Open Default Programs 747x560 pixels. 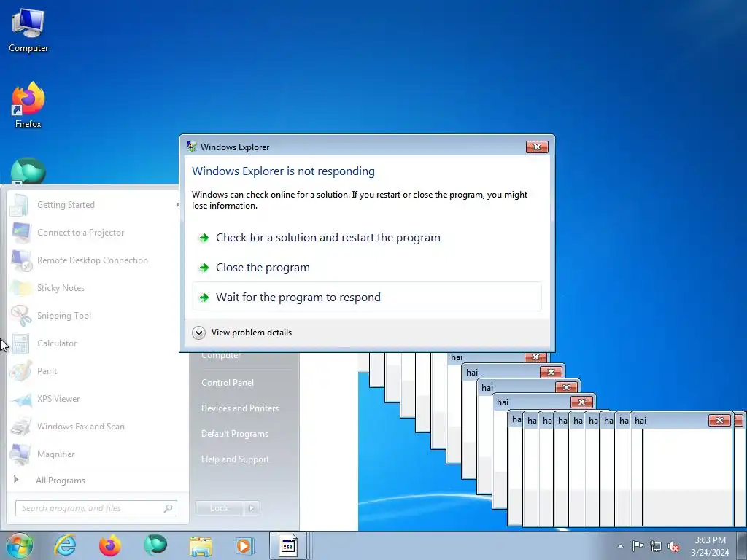[x=234, y=434]
